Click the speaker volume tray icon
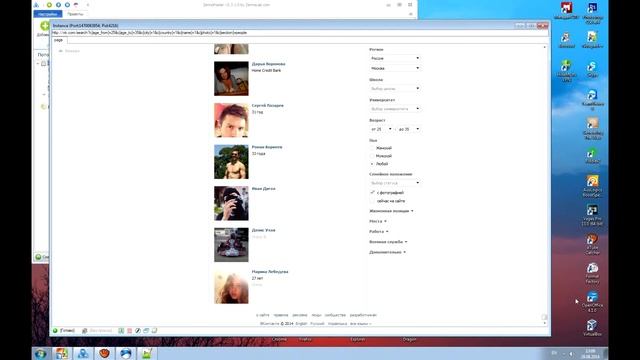 (571, 353)
